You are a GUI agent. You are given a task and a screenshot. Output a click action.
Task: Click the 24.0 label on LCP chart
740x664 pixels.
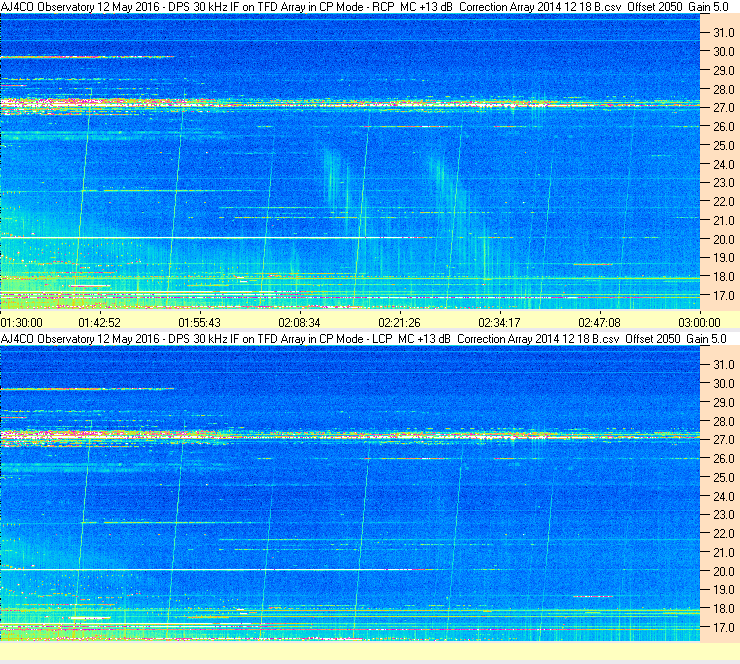coord(724,496)
